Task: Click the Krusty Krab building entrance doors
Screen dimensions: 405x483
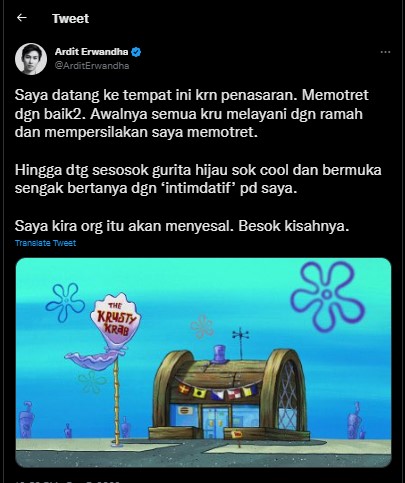Action: (216, 423)
